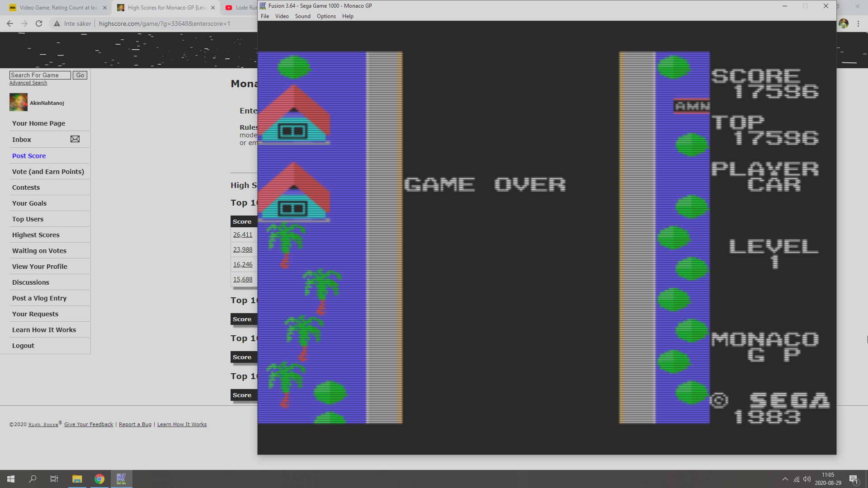Click the browser reload icon
Image resolution: width=868 pixels, height=488 pixels.
(39, 23)
